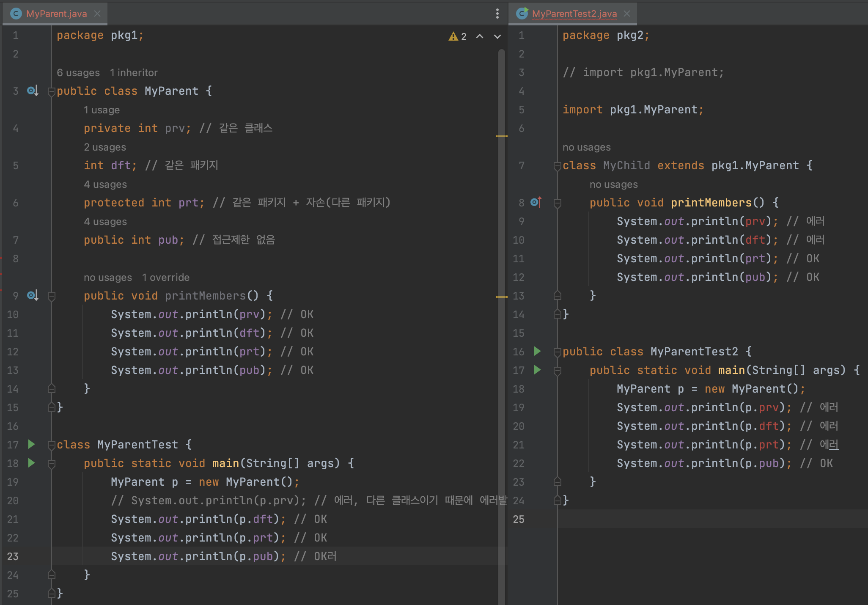Image resolution: width=868 pixels, height=605 pixels.
Task: Fold the MyParentTest class block
Action: point(52,445)
